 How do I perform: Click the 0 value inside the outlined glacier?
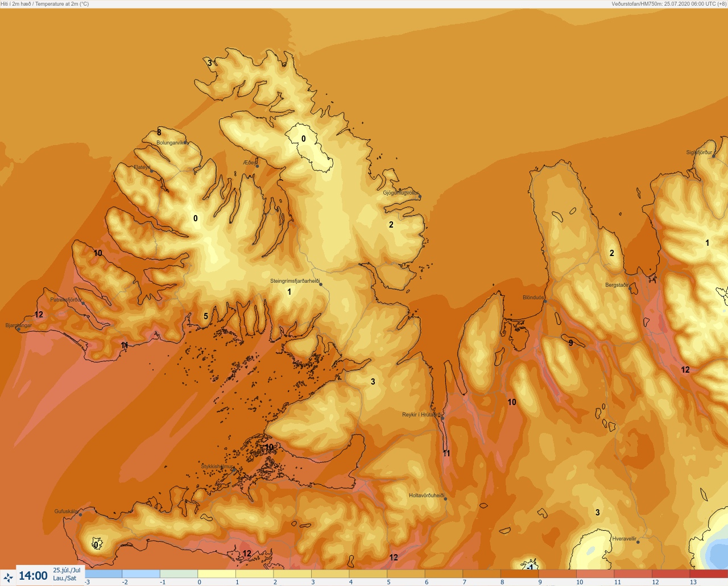point(303,139)
